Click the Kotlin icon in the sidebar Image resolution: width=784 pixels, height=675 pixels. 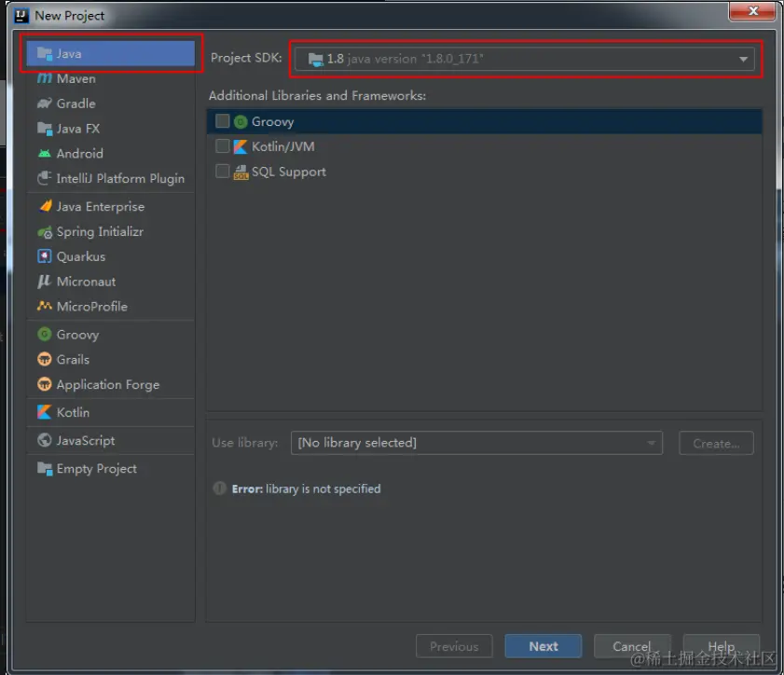45,412
